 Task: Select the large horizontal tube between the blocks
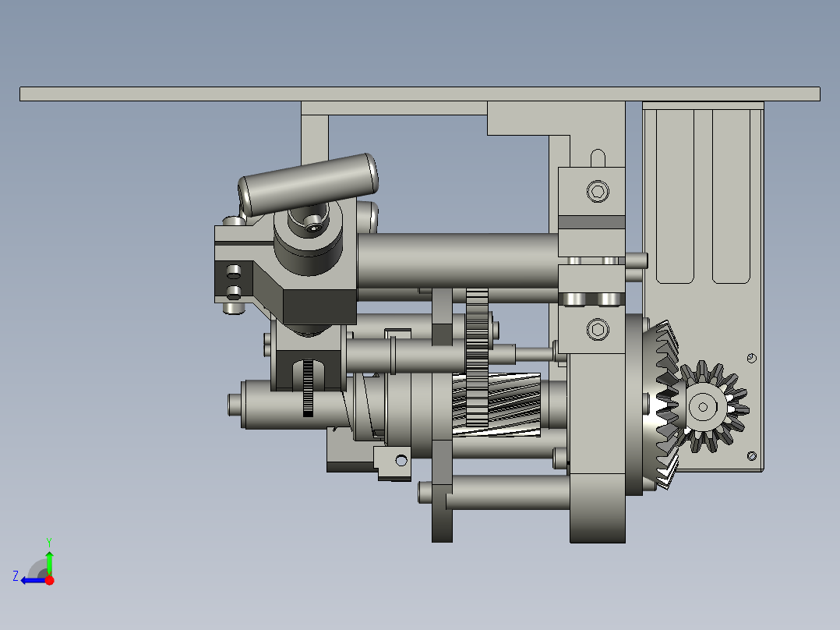(458, 260)
